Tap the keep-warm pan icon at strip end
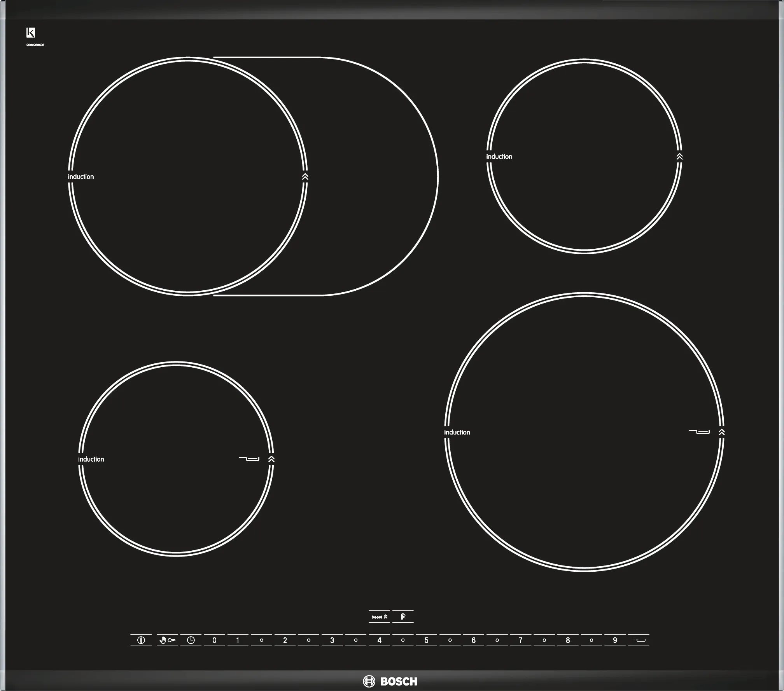Viewport: 784px width, 691px height. (638, 640)
